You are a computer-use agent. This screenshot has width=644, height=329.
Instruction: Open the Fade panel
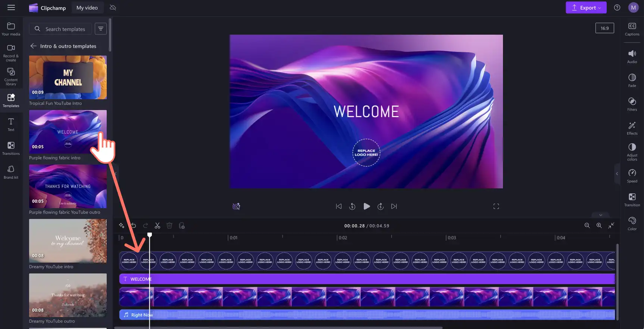632,80
